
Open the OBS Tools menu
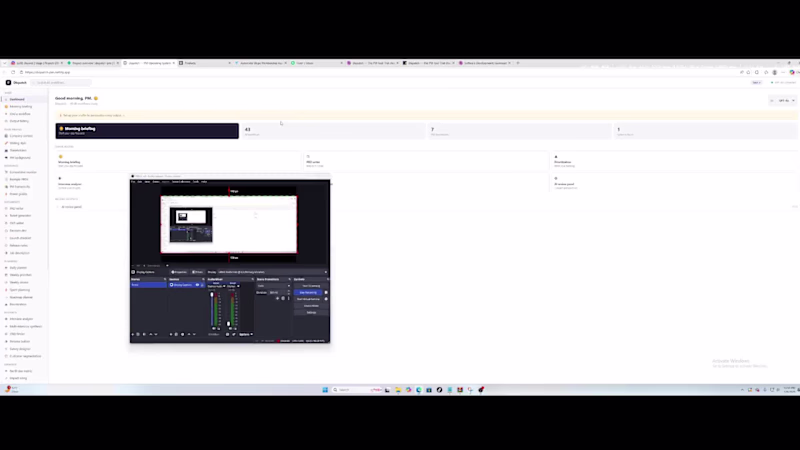(196, 182)
